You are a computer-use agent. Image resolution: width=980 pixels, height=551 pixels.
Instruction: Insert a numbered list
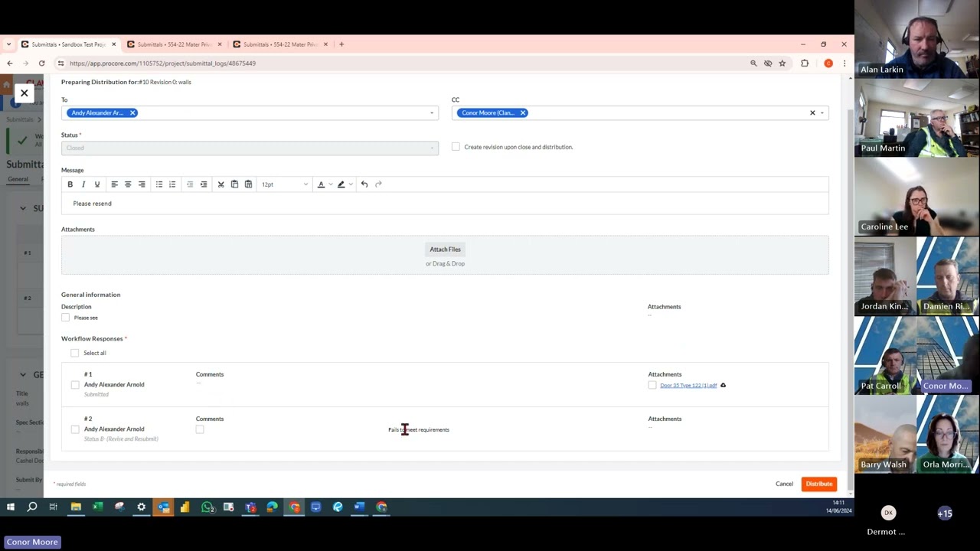coord(172,184)
